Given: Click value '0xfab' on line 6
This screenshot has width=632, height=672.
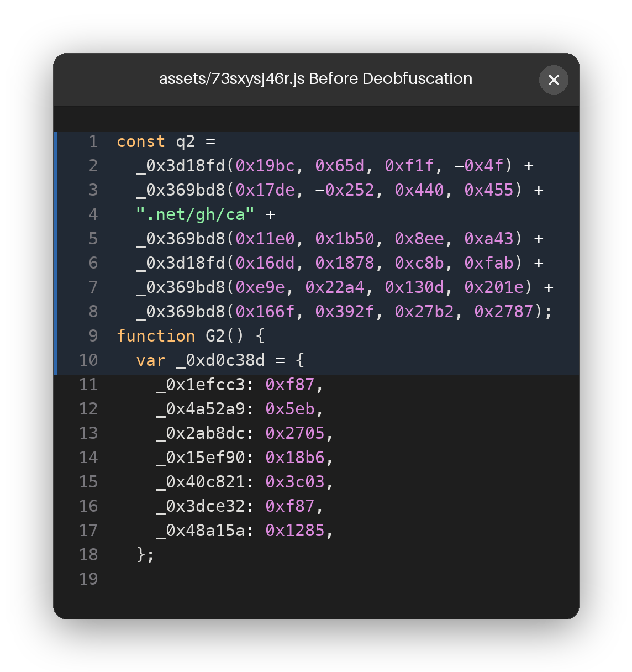Looking at the screenshot, I should tap(489, 263).
